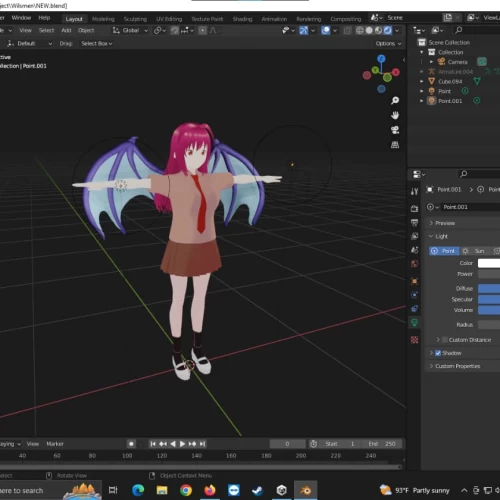Expand Point.001 in the outliner
This screenshot has height=500, width=500.
tap(422, 101)
